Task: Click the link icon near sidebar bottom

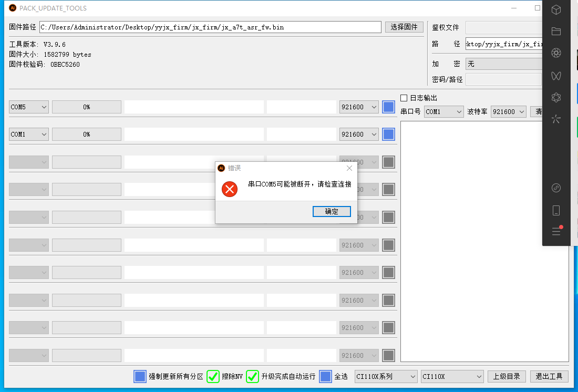Action: pyautogui.click(x=556, y=188)
